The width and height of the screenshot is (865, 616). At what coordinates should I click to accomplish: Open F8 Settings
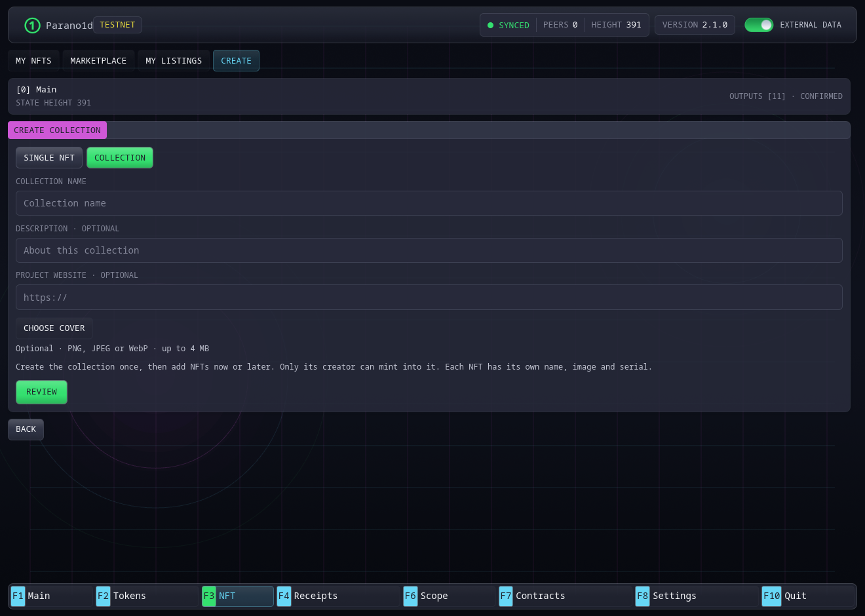point(643,596)
